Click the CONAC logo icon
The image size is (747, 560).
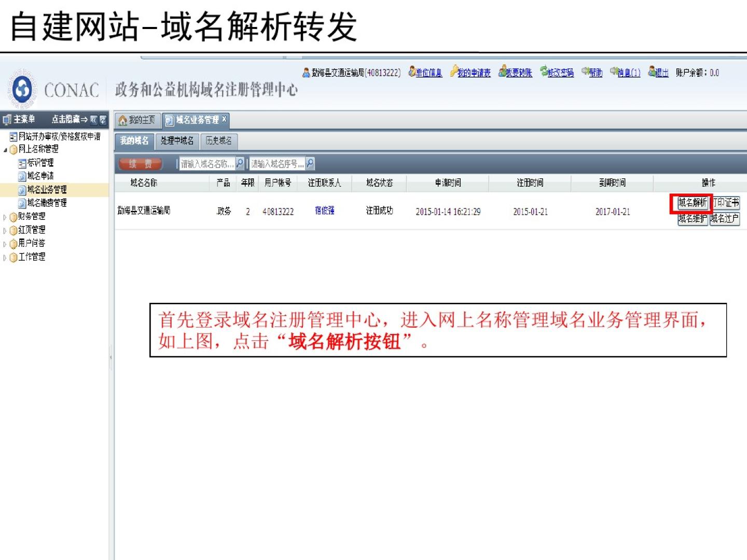click(22, 89)
